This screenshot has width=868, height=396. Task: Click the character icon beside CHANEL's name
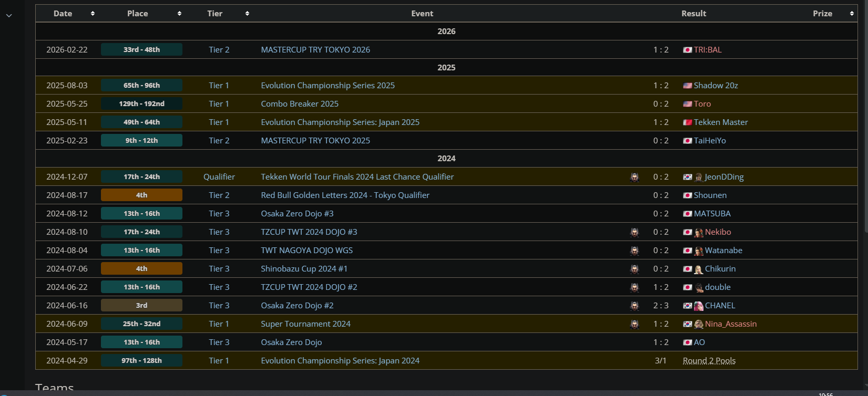click(699, 306)
